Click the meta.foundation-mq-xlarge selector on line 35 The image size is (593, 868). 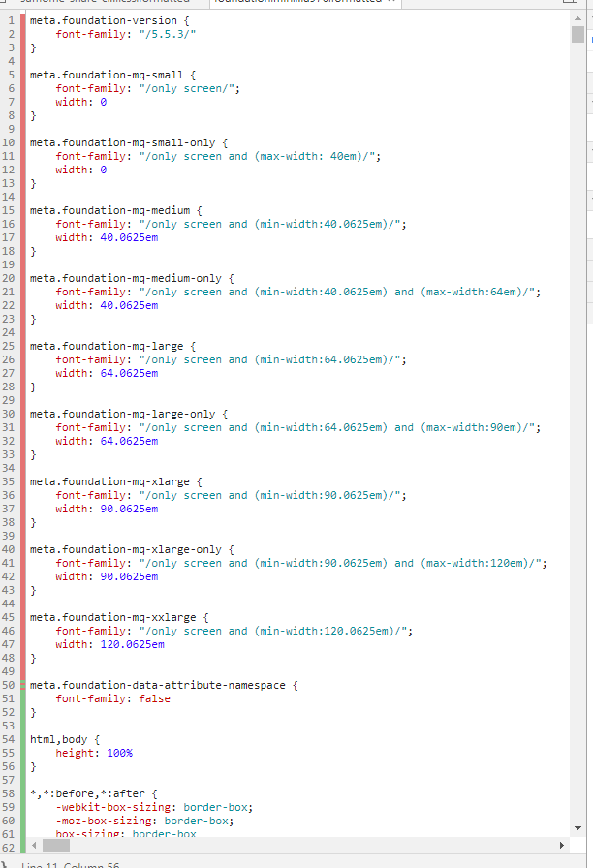coord(109,481)
